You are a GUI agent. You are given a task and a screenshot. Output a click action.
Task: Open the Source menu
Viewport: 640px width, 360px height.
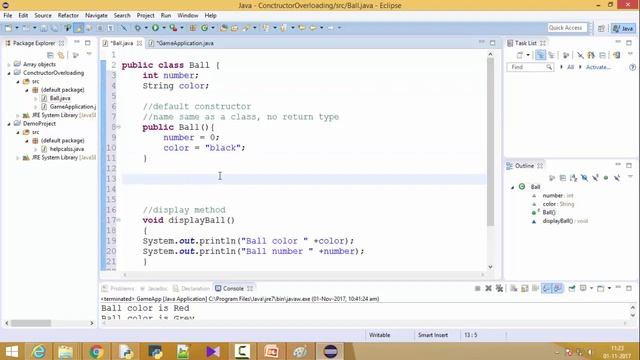click(x=43, y=15)
